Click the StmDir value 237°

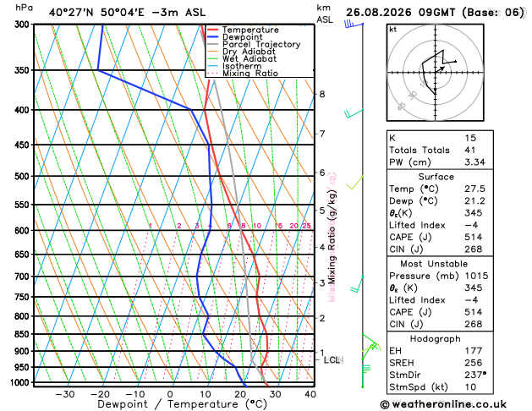tap(475, 375)
